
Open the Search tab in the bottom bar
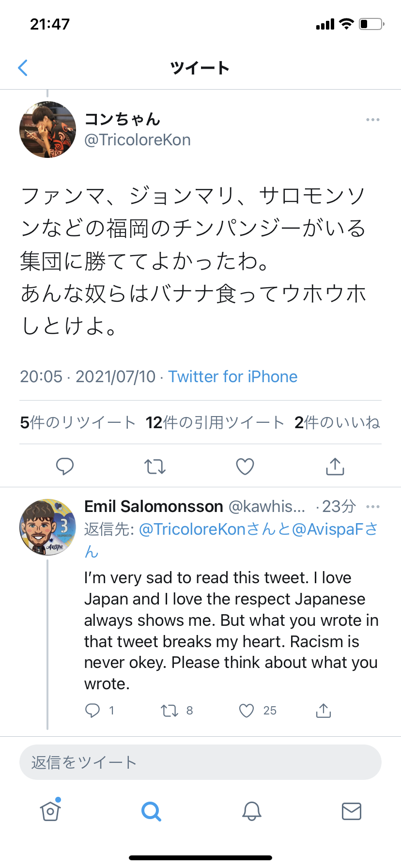151,811
